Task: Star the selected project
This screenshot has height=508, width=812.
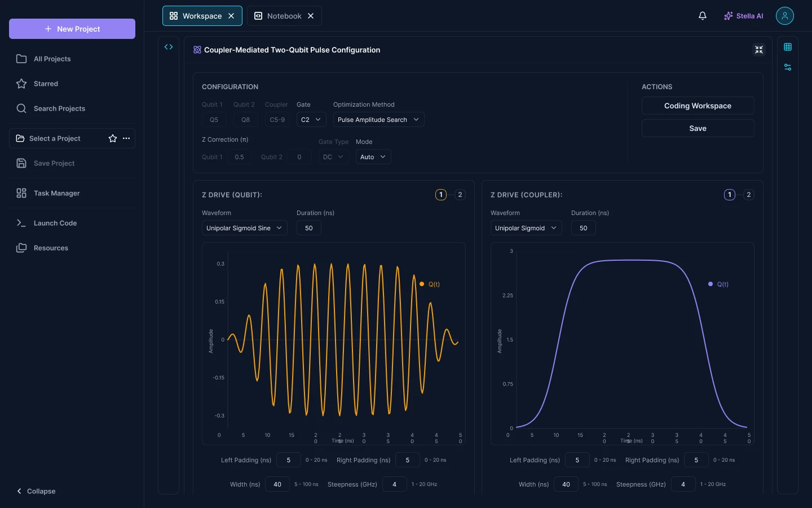Action: (113, 138)
